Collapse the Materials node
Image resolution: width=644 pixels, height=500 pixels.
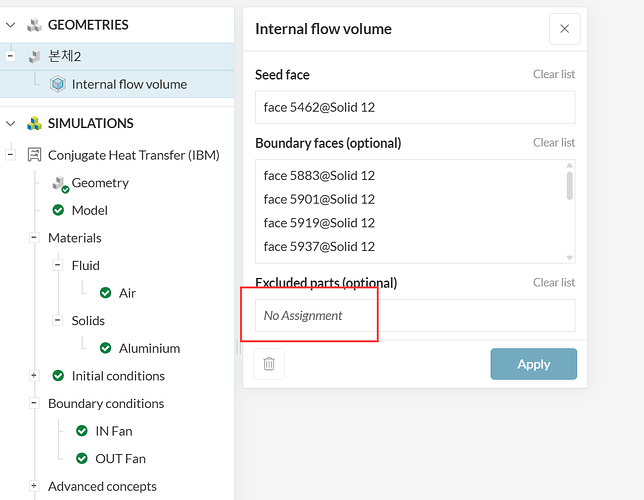click(34, 237)
